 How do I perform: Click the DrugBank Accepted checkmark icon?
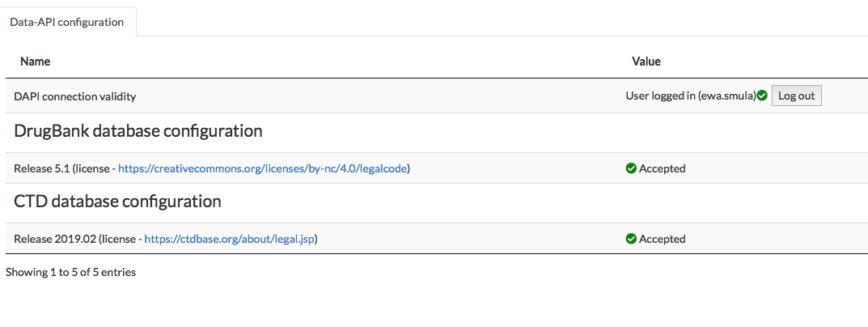[x=631, y=168]
